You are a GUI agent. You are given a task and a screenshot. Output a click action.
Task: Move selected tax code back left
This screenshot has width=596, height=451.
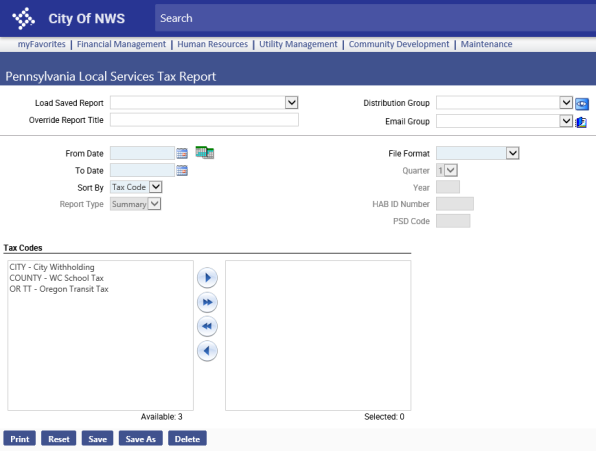coord(207,351)
